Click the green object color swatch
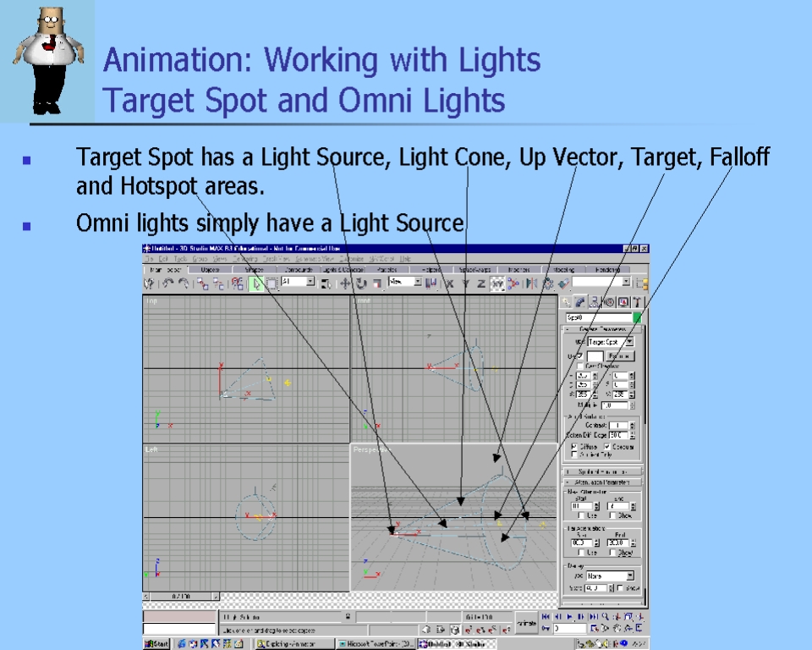Image resolution: width=812 pixels, height=650 pixels. (x=637, y=317)
